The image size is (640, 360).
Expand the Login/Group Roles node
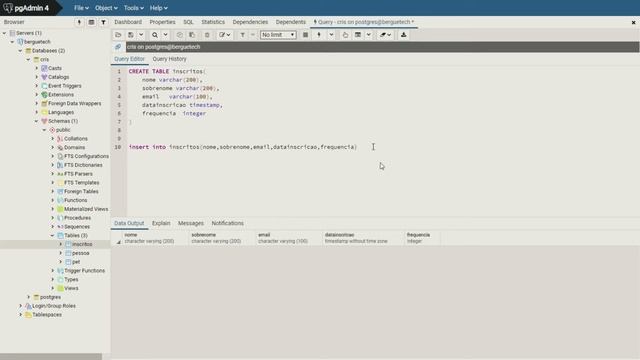coord(20,306)
